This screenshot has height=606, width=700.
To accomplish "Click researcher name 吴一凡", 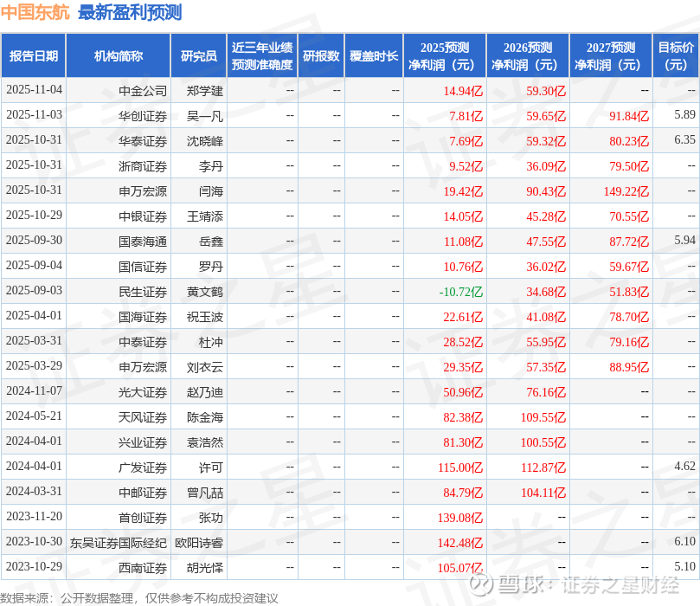I will click(205, 116).
